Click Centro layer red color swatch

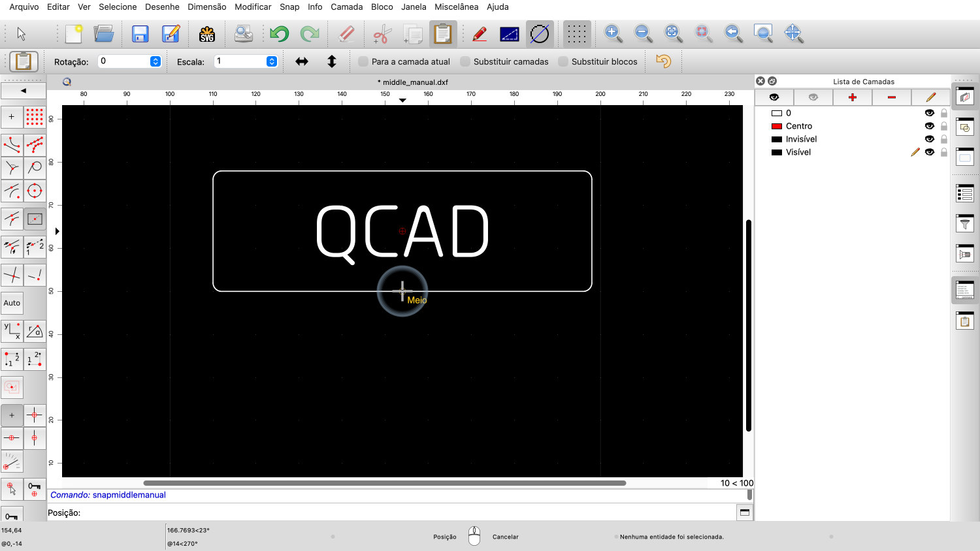click(x=777, y=126)
